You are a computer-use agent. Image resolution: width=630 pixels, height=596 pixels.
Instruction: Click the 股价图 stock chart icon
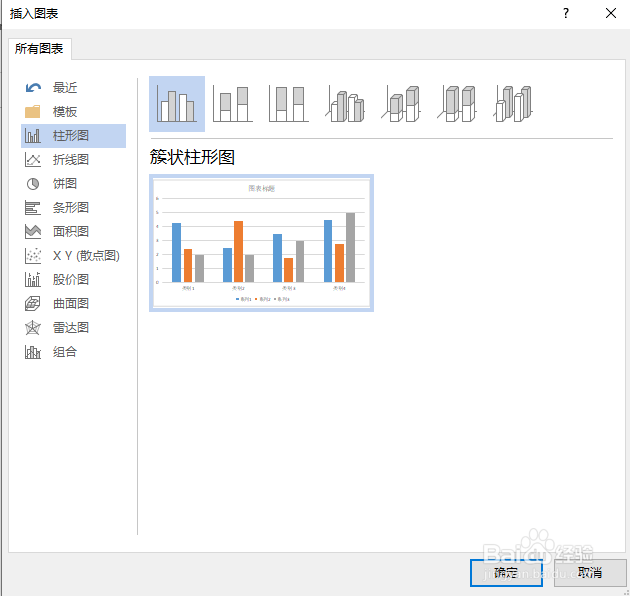point(33,279)
